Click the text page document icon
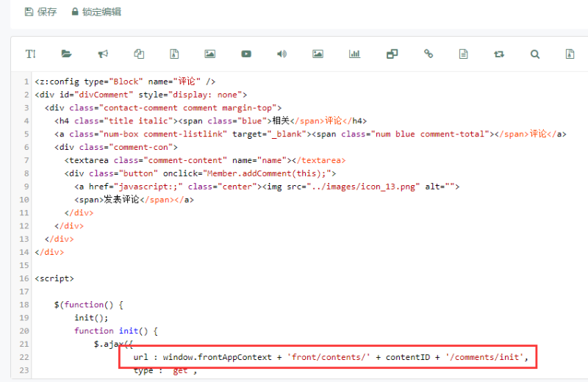This screenshot has width=588, height=382. [464, 54]
